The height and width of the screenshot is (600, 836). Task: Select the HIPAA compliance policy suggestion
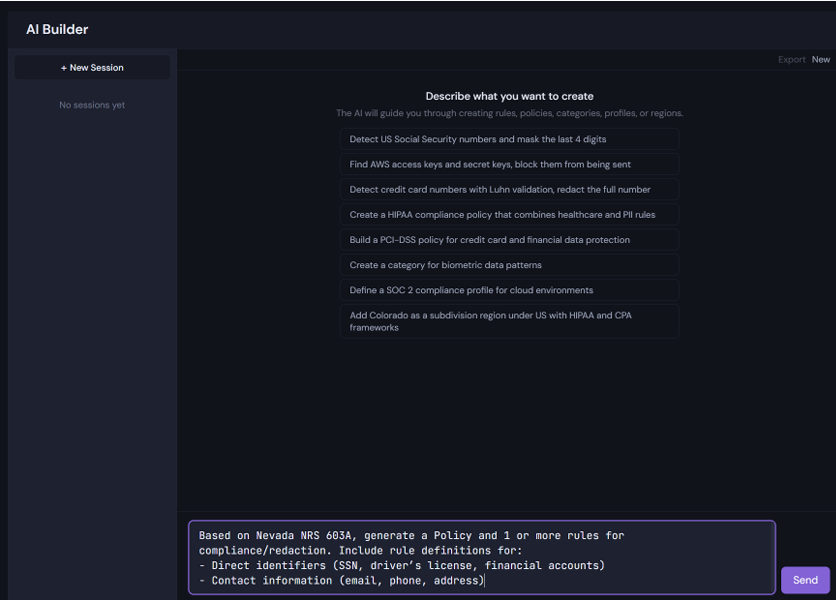(509, 214)
